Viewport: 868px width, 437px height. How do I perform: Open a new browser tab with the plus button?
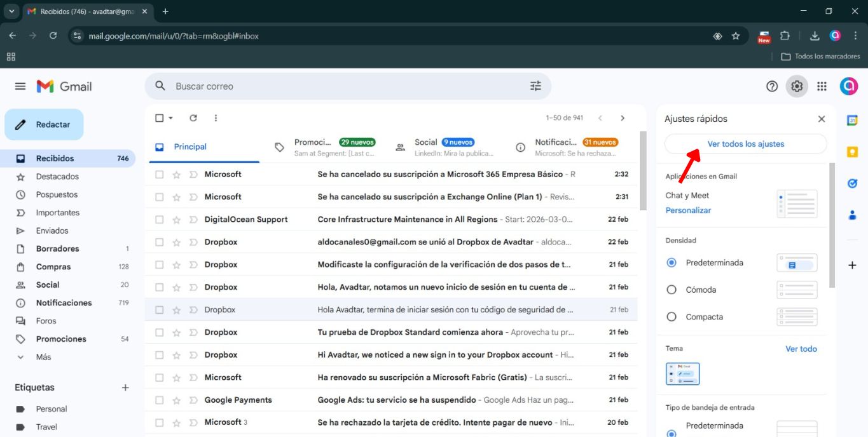click(x=165, y=11)
